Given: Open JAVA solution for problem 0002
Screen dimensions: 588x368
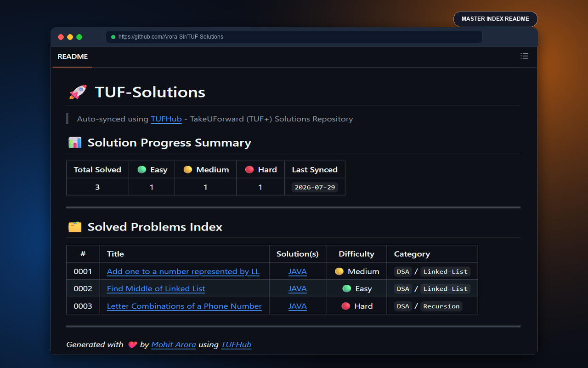Looking at the screenshot, I should [x=298, y=289].
